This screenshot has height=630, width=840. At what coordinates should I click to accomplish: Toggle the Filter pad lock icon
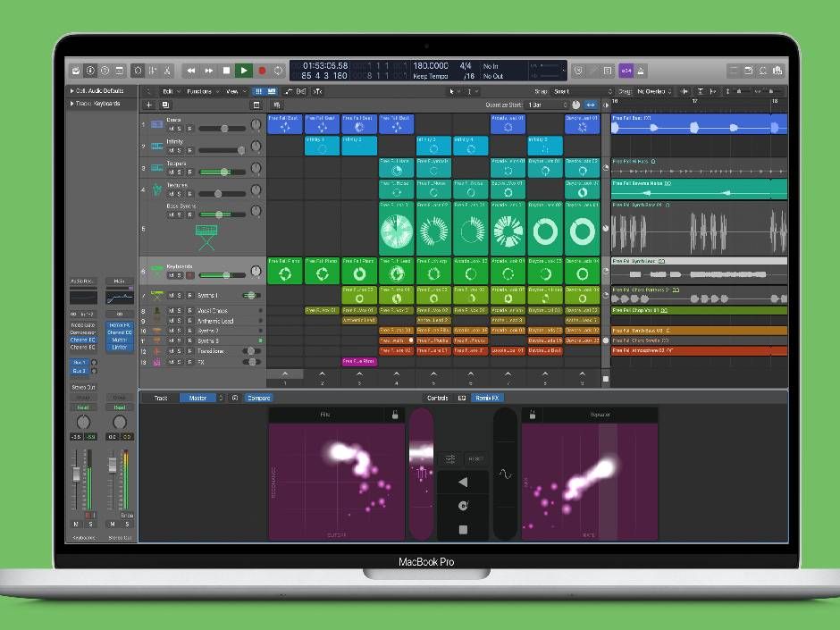tap(395, 415)
